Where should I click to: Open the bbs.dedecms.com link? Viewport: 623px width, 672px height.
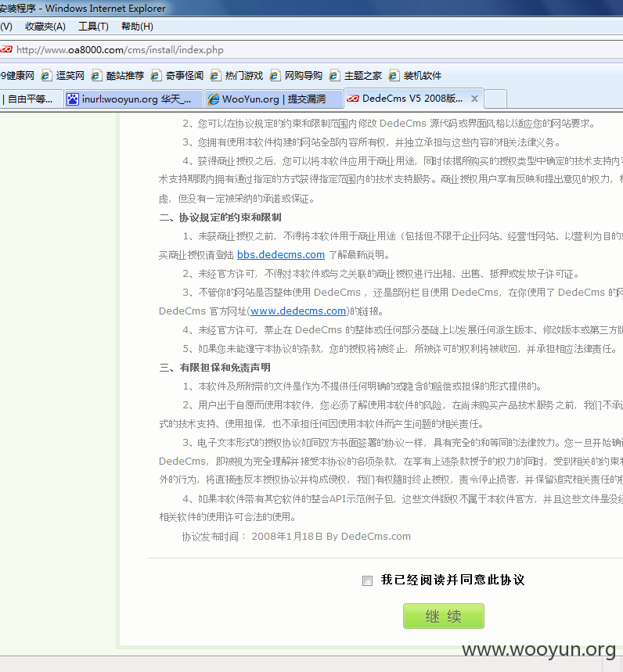281,254
